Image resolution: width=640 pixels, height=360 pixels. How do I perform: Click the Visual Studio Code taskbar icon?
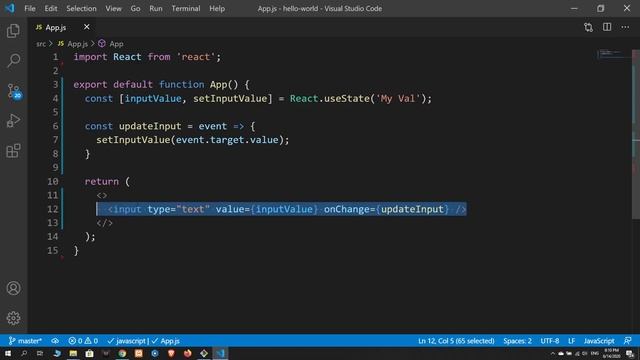pyautogui.click(x=220, y=353)
